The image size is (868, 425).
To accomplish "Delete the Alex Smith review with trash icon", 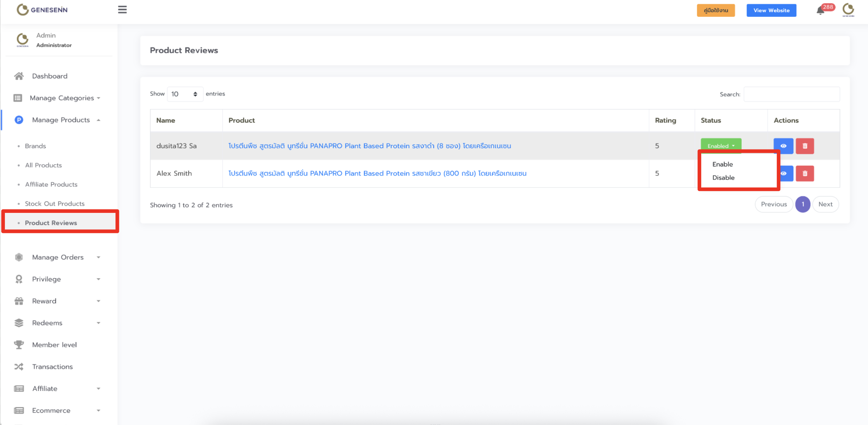I will coord(805,173).
